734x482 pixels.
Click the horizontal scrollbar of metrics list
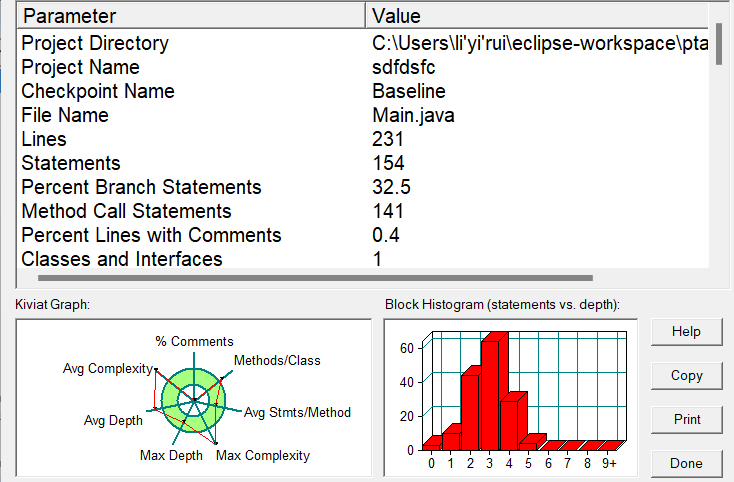pyautogui.click(x=315, y=278)
